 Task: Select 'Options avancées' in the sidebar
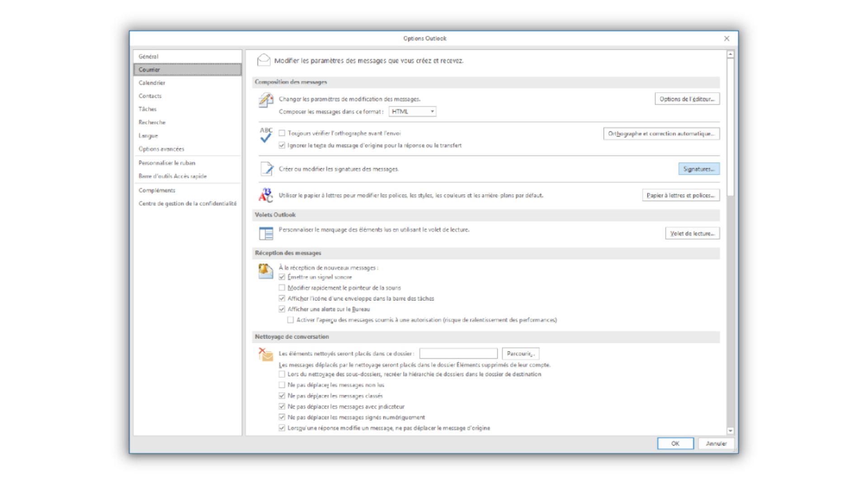click(161, 149)
